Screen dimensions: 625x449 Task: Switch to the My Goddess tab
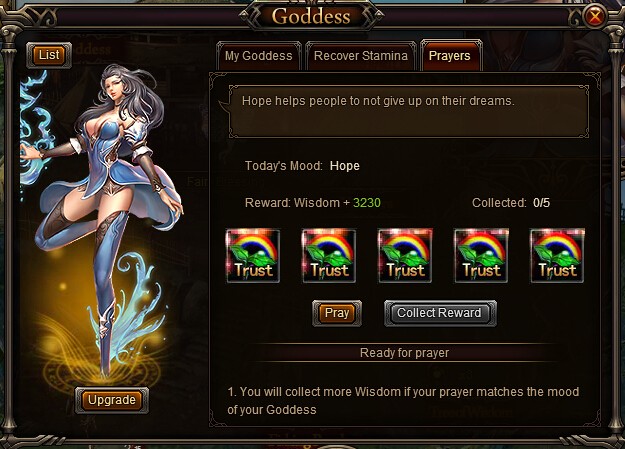pyautogui.click(x=258, y=56)
